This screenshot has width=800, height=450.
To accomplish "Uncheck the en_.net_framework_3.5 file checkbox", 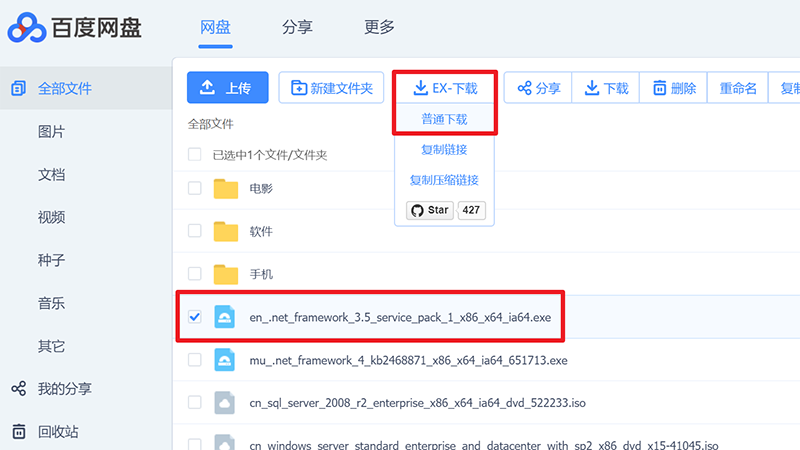I will (195, 317).
